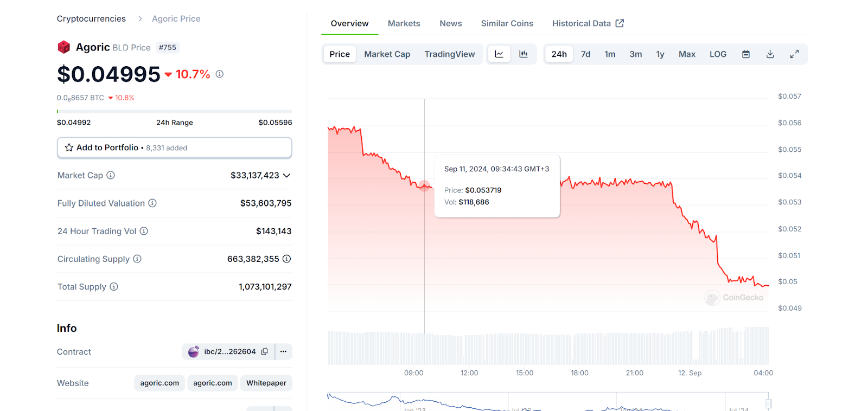Viewport: 868px width, 411px height.
Task: Click the 24h Range progress bar
Action: coord(175,111)
